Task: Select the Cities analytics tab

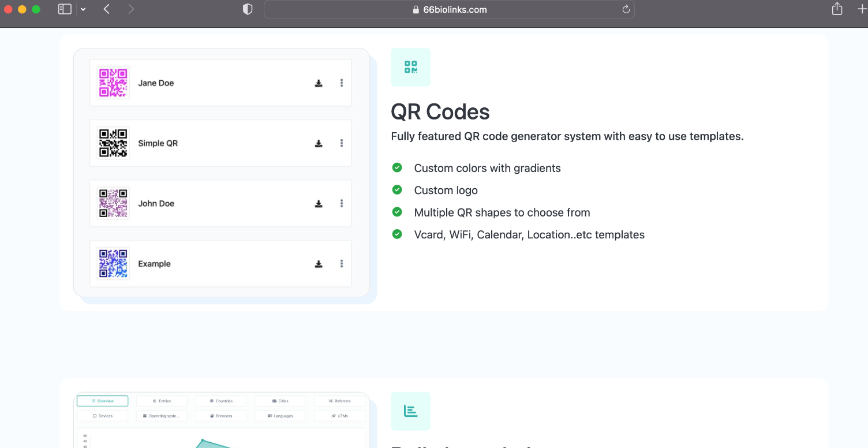Action: 280,401
